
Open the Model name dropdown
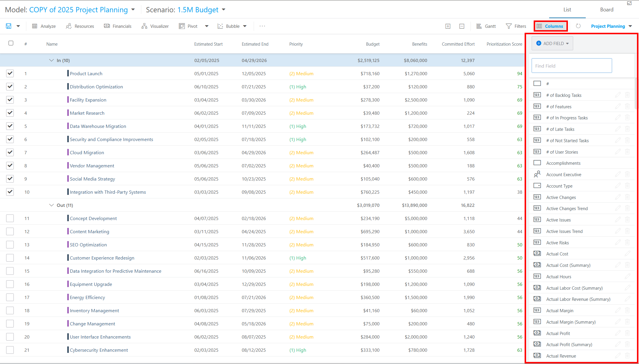click(133, 10)
